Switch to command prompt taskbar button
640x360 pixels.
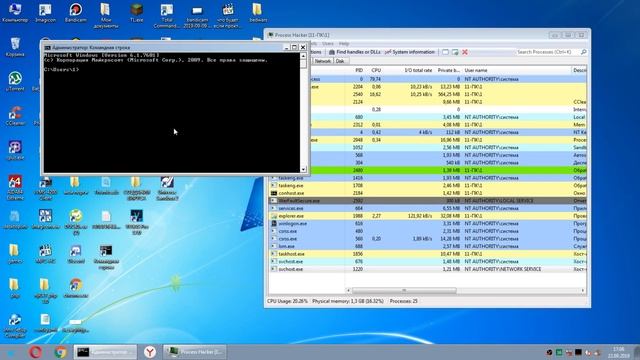coord(106,352)
